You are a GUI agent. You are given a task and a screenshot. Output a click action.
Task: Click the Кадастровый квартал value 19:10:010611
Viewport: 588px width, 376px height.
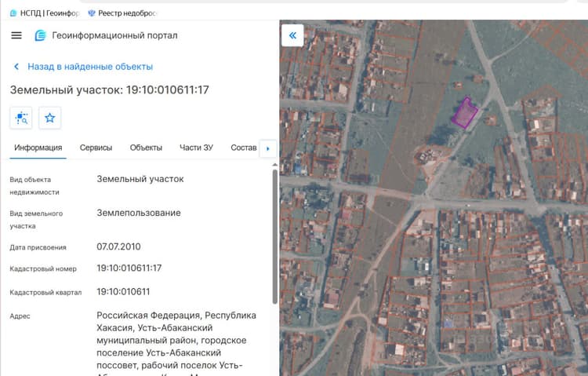click(x=123, y=291)
